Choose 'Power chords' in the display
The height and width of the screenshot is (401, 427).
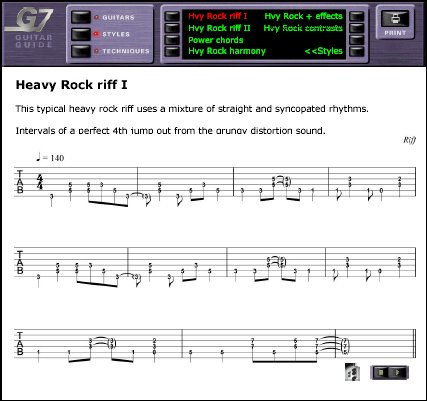(x=216, y=40)
